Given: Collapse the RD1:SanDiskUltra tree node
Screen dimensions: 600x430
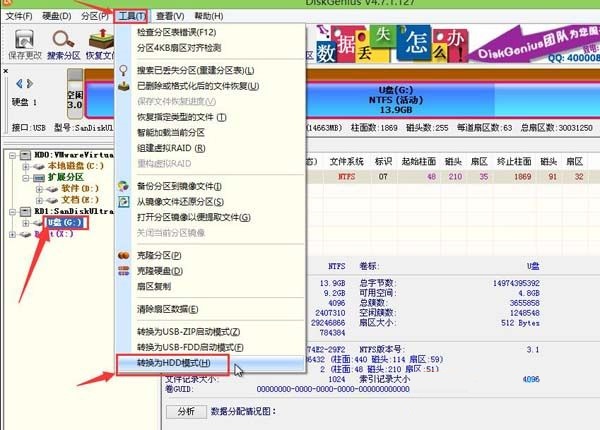Looking at the screenshot, I should pyautogui.click(x=13, y=212).
